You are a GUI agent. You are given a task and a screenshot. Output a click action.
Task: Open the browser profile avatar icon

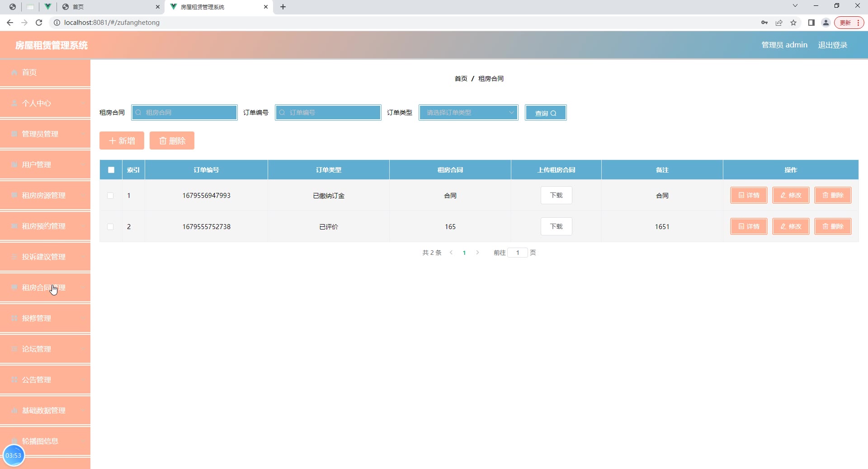coord(826,23)
